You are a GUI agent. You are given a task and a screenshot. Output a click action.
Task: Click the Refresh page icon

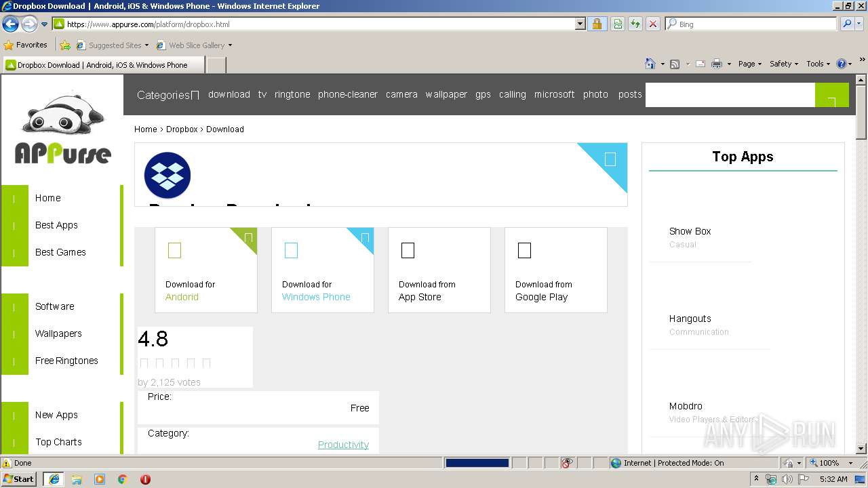[x=635, y=24]
